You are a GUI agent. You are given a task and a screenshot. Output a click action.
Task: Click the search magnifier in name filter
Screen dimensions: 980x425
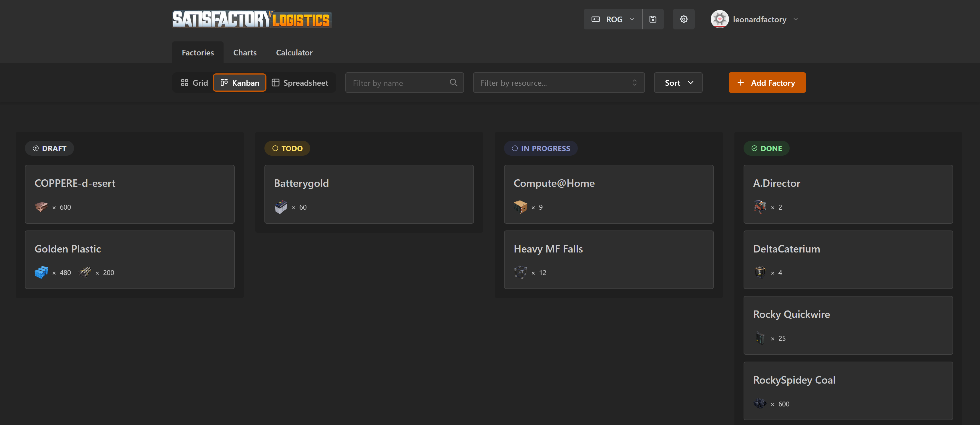point(453,83)
